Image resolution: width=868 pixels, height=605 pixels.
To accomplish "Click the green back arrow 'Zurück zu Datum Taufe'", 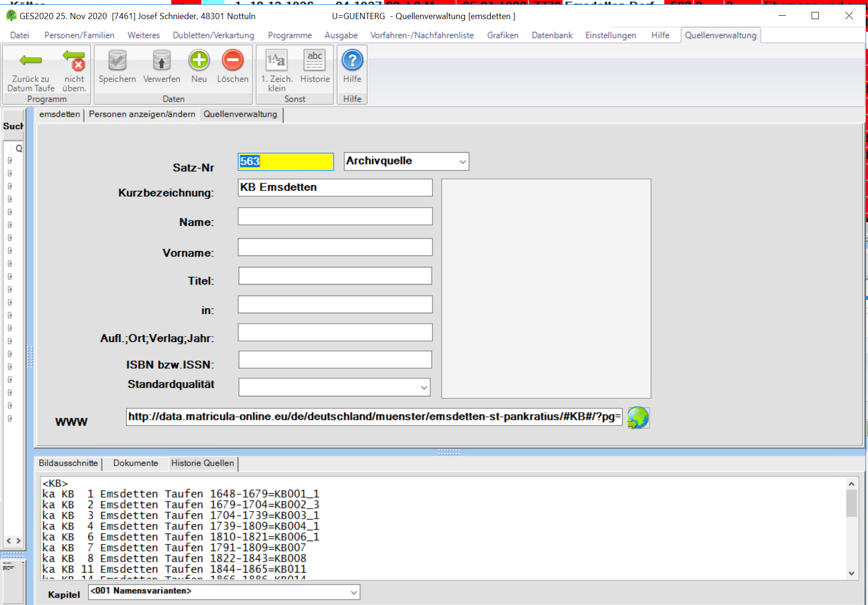I will tap(31, 60).
